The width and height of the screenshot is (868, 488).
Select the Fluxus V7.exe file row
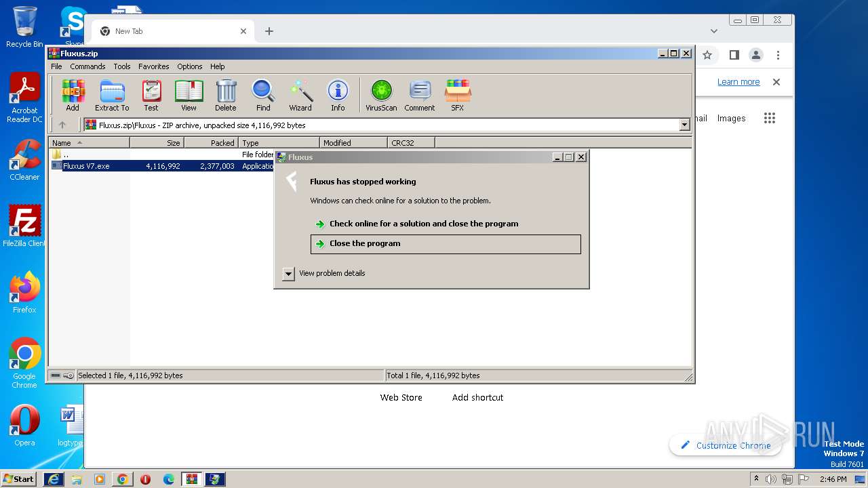163,166
